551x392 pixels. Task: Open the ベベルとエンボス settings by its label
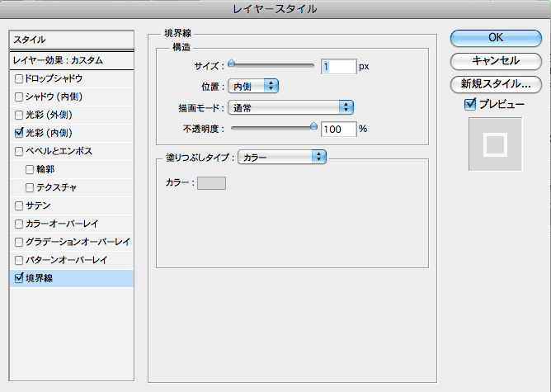click(59, 151)
